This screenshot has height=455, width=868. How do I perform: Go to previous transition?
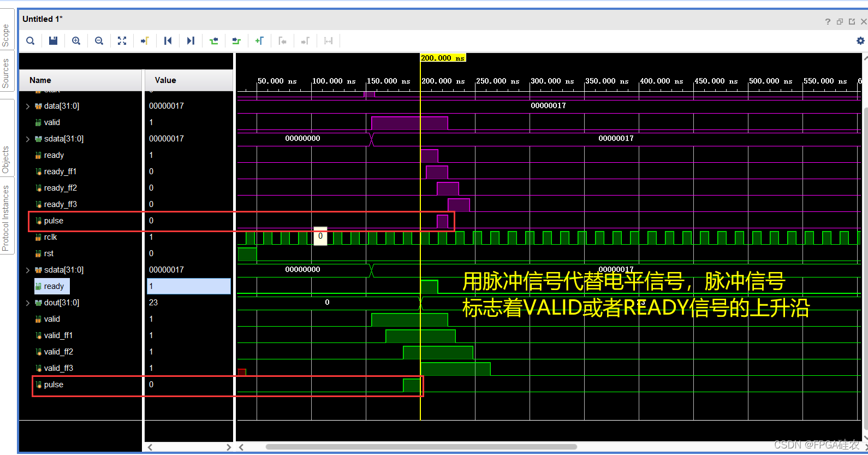(x=213, y=41)
